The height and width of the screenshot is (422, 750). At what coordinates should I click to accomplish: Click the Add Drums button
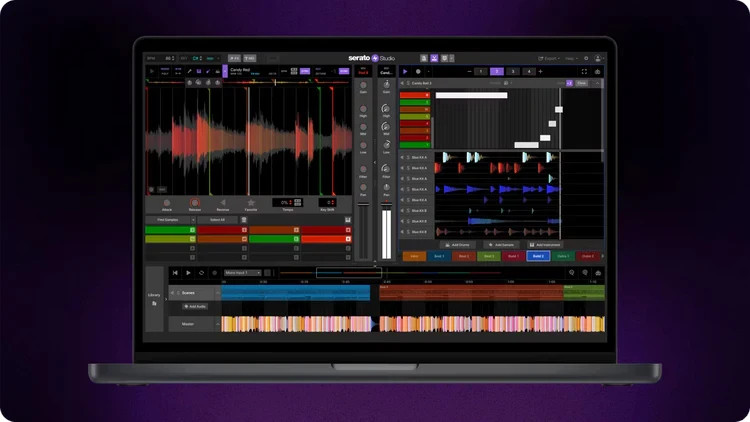457,244
